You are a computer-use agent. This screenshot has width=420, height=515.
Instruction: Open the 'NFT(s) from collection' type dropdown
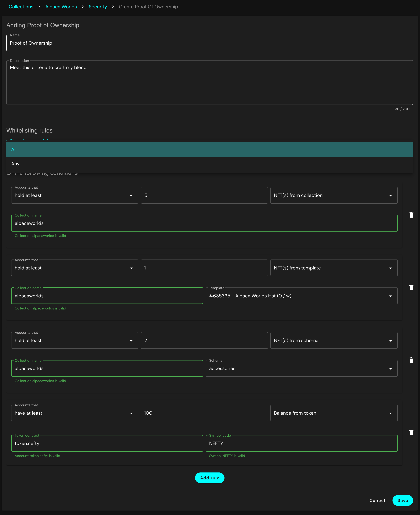(x=334, y=195)
